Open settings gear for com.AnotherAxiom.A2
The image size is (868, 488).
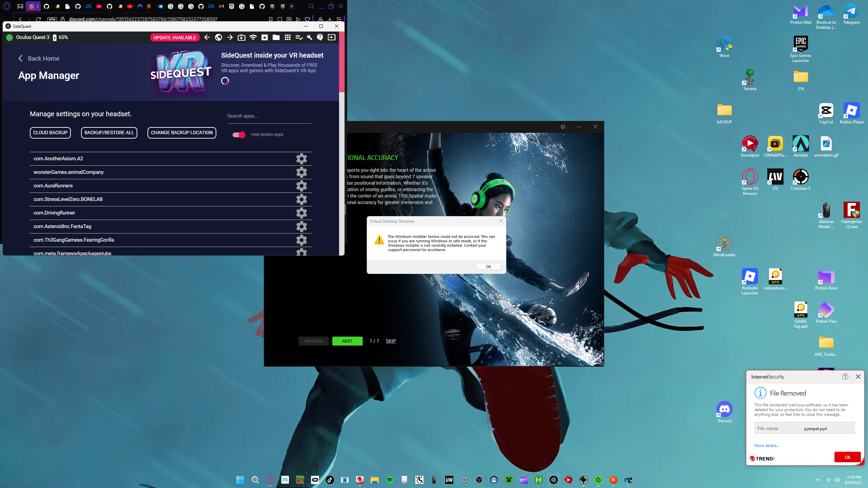pos(301,159)
